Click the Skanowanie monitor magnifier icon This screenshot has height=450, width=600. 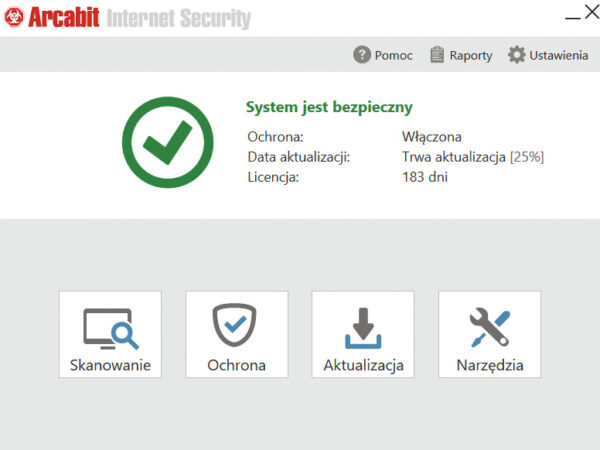[110, 327]
